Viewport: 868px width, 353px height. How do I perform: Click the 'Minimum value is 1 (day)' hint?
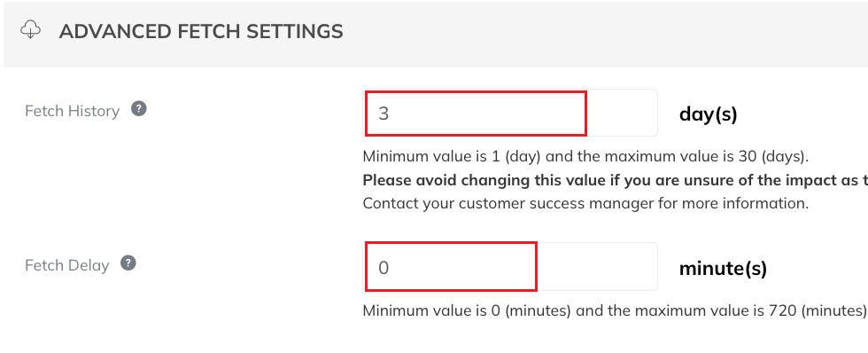(451, 156)
